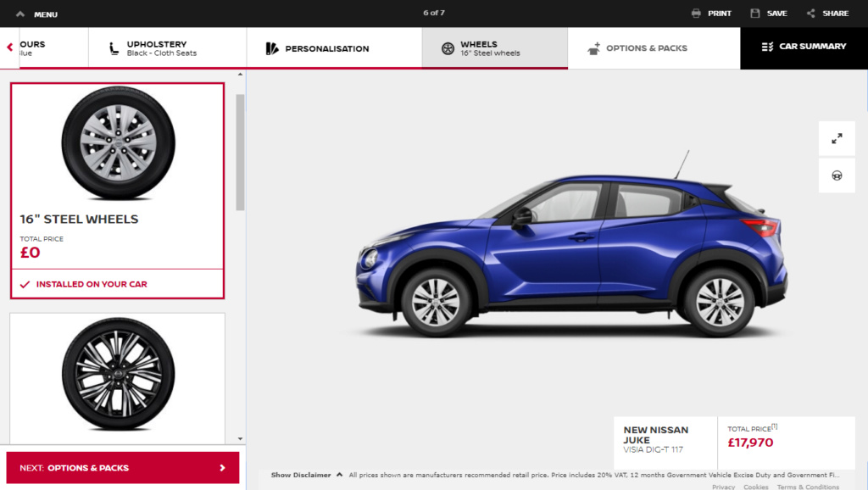
Task: Click the printer icon
Action: 696,14
